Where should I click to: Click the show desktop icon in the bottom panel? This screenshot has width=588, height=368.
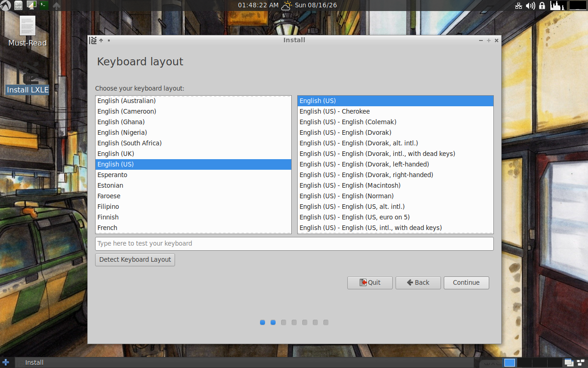[569, 362]
